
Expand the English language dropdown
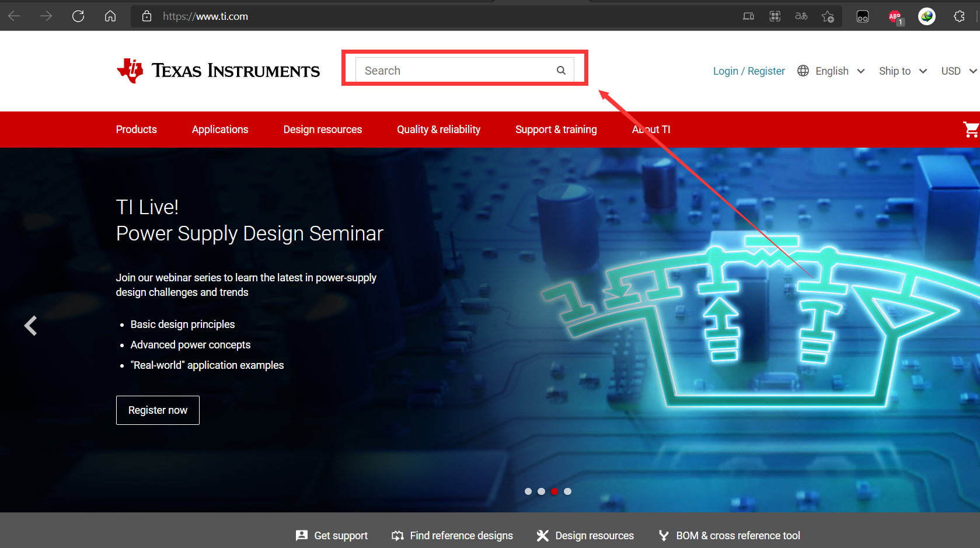tap(839, 71)
